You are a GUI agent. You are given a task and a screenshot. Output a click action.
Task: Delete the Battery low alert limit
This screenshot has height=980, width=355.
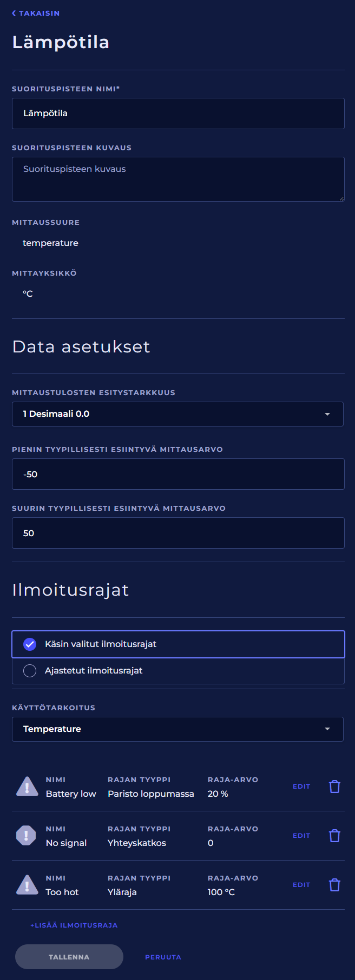pos(334,786)
